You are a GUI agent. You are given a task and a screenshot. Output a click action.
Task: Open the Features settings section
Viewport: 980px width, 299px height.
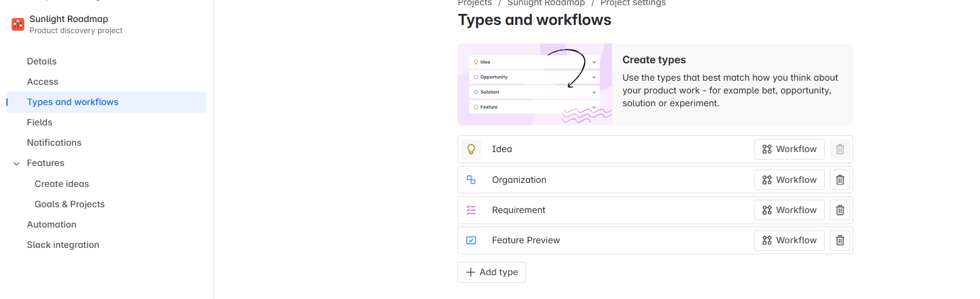(45, 163)
